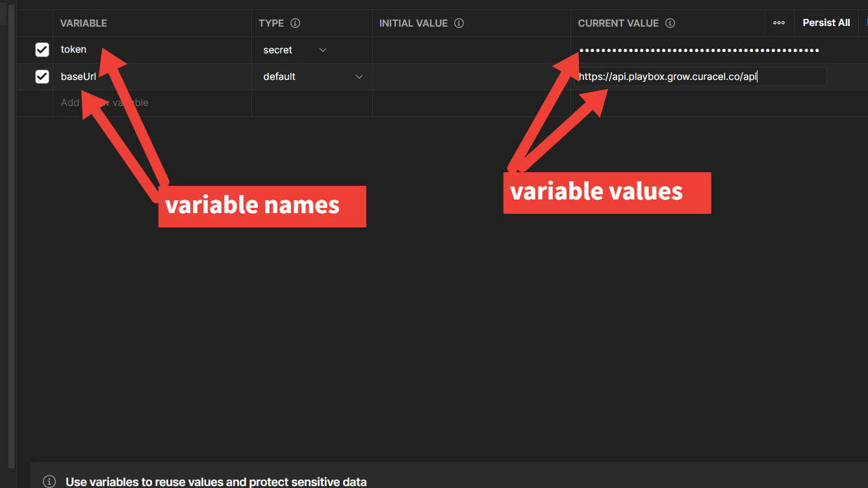Click the info icon beside Use variables banner
This screenshot has width=868, height=488.
49,482
